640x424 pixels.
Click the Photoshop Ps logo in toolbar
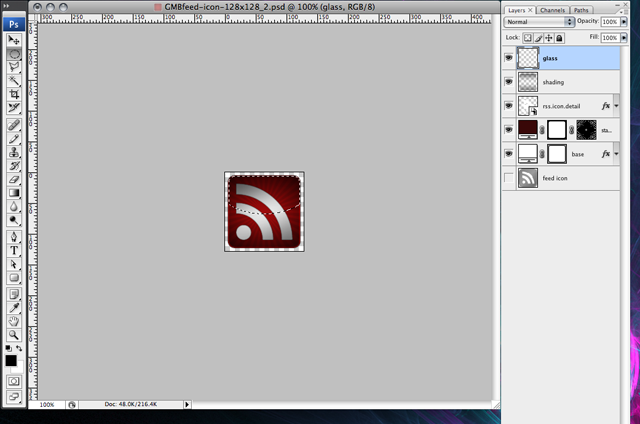(x=14, y=24)
